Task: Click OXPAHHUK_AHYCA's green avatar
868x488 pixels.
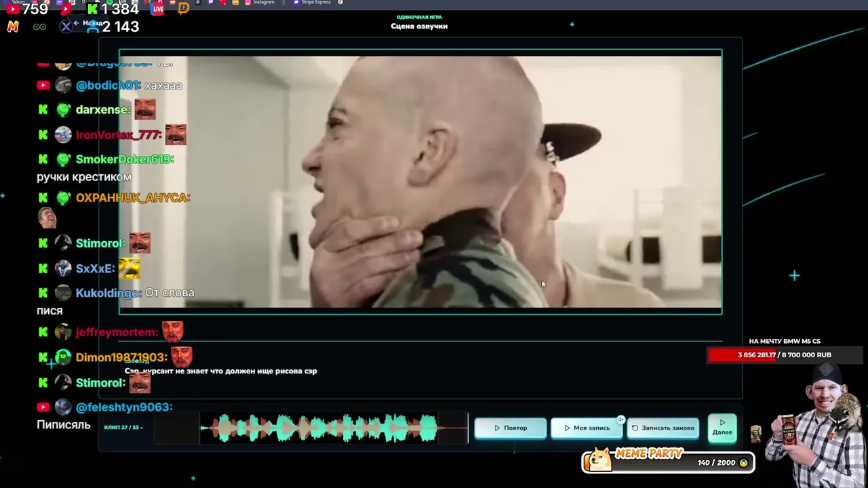Action: (63, 198)
